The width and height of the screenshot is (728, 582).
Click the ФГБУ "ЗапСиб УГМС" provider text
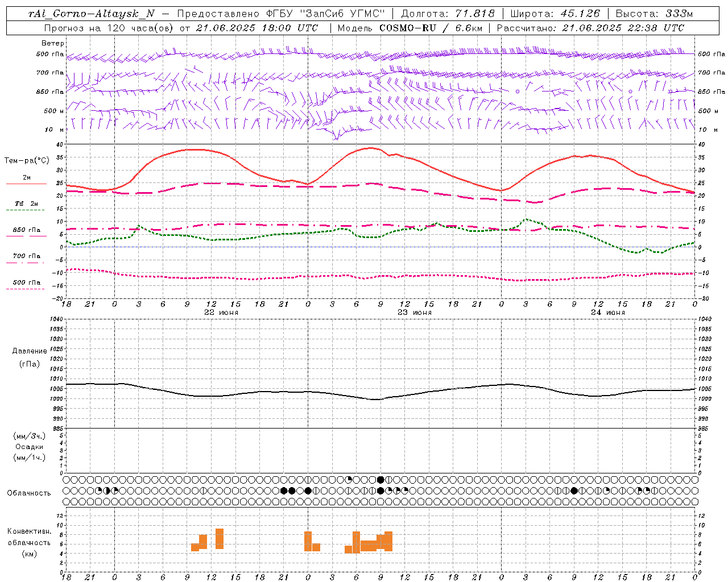click(x=325, y=14)
